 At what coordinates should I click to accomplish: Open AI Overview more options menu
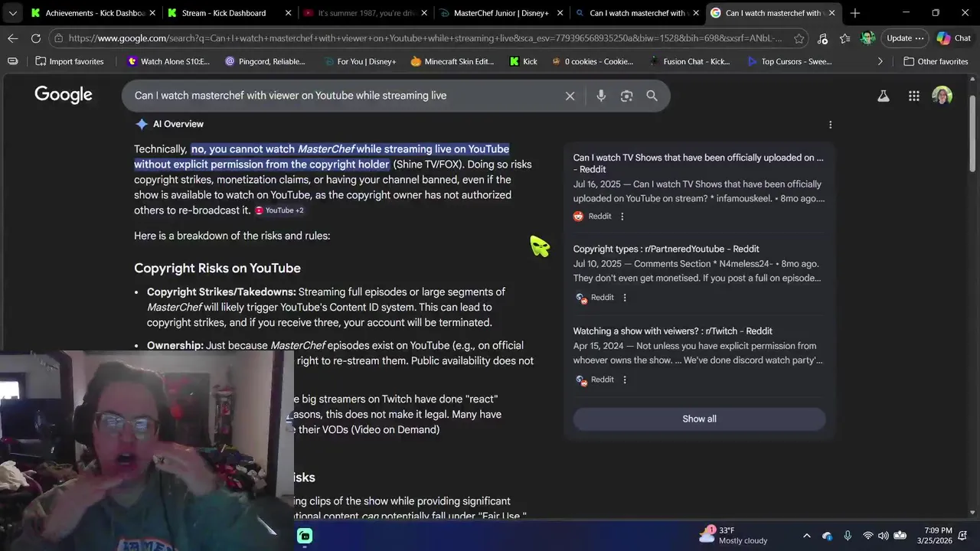(x=830, y=124)
